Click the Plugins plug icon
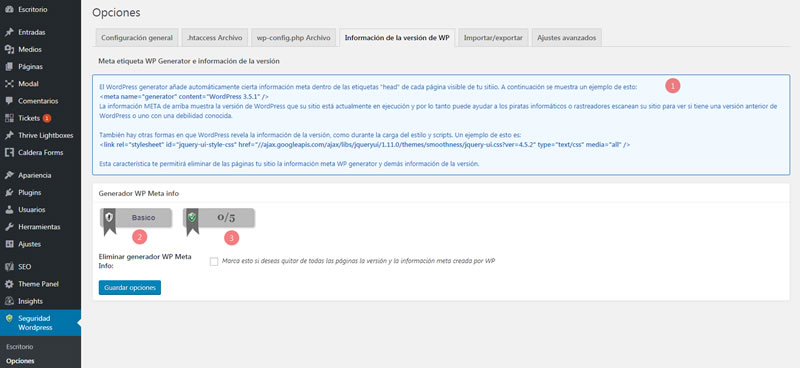The image size is (800, 368). click(x=9, y=192)
